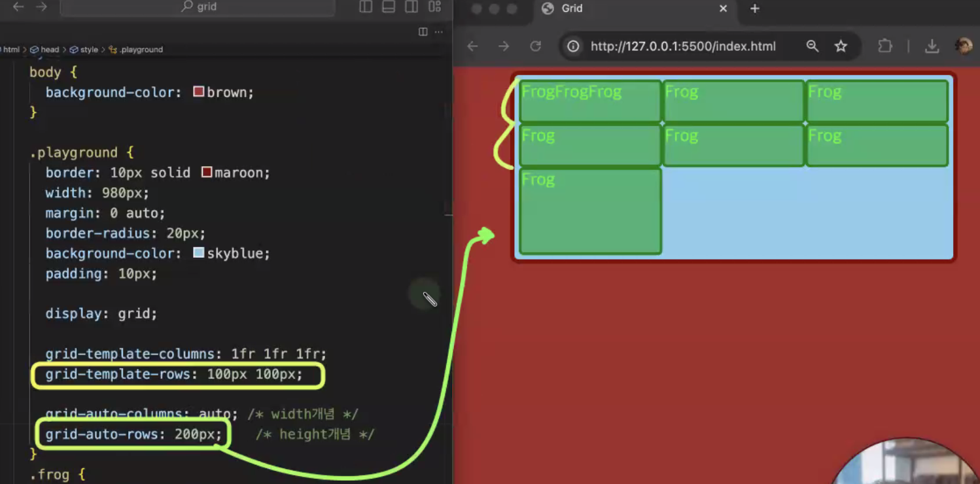Toggle the secondary side bar layout icon

click(x=411, y=7)
